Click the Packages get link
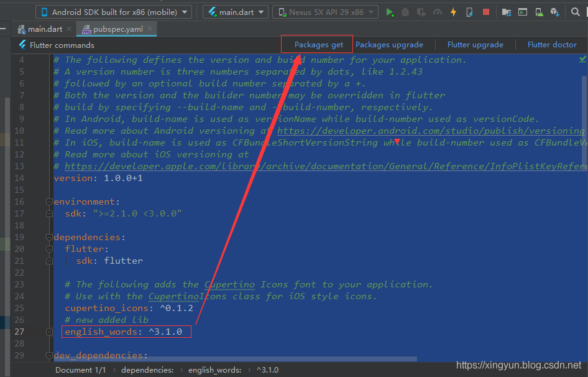 318,45
